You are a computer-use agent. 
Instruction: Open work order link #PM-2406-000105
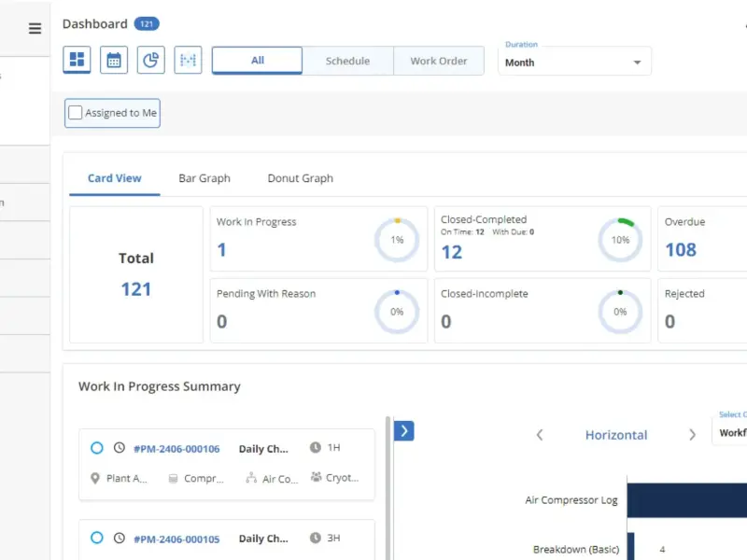(x=176, y=539)
